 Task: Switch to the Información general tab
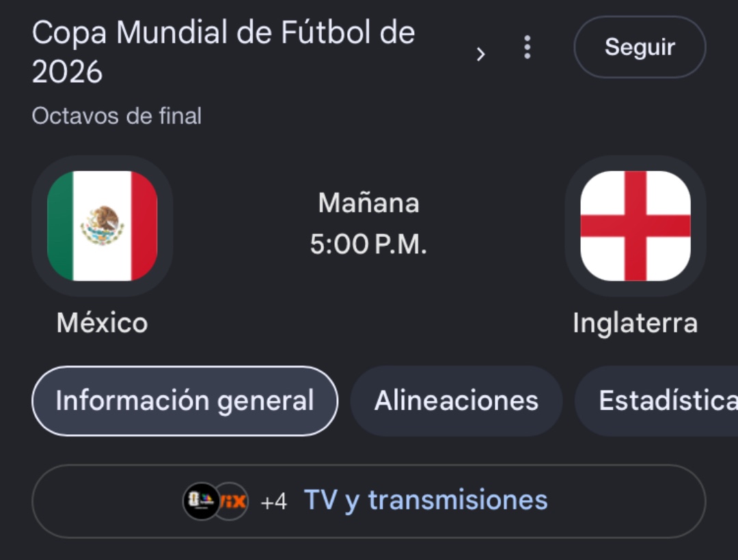click(x=184, y=401)
